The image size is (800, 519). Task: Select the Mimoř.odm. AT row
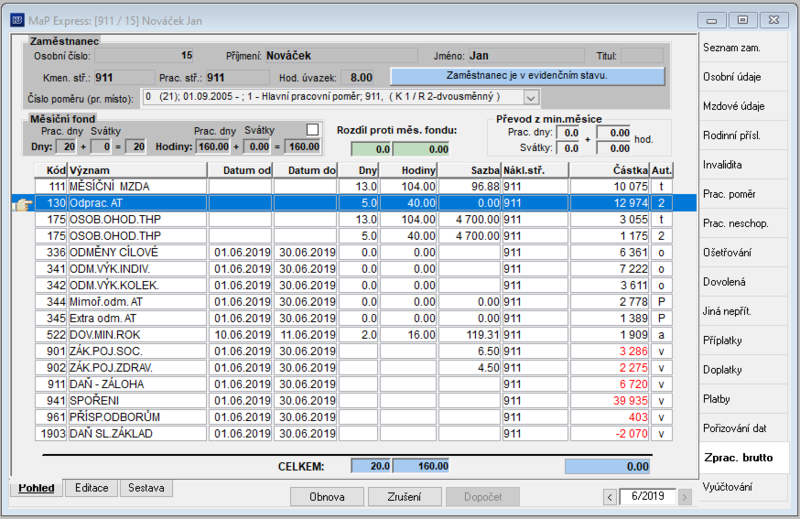click(353, 302)
